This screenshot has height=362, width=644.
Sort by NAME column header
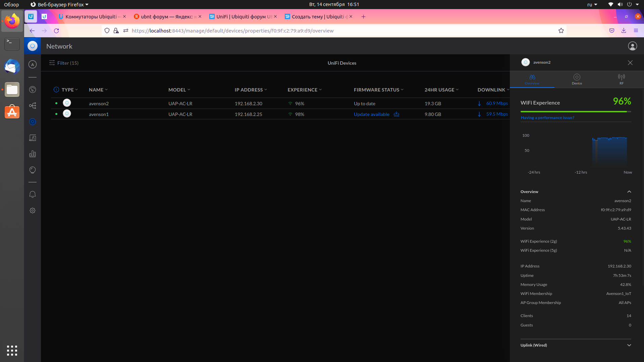[98, 90]
